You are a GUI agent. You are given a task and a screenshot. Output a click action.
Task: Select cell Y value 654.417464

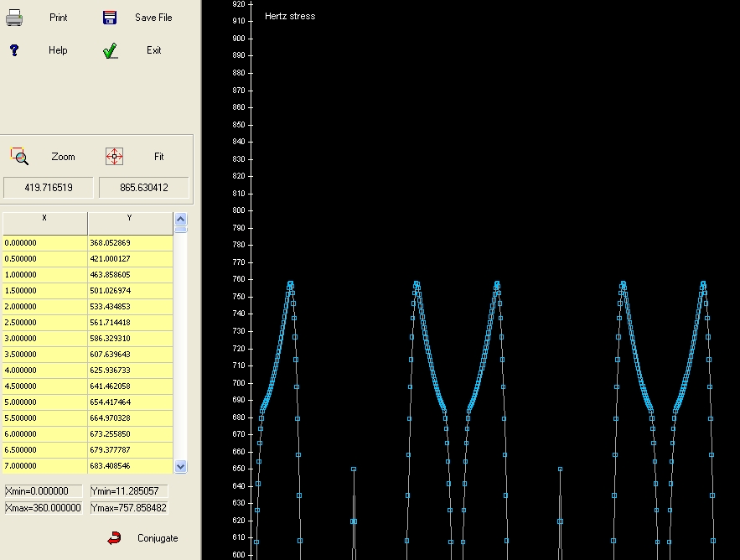pos(130,402)
